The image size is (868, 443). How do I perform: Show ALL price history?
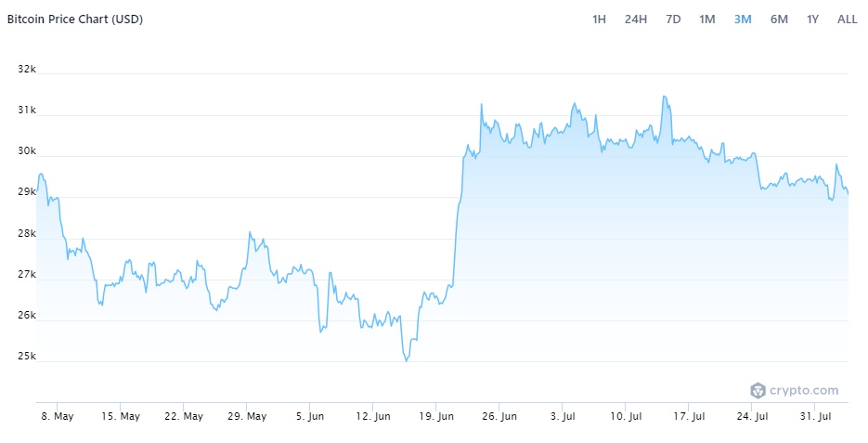847,20
